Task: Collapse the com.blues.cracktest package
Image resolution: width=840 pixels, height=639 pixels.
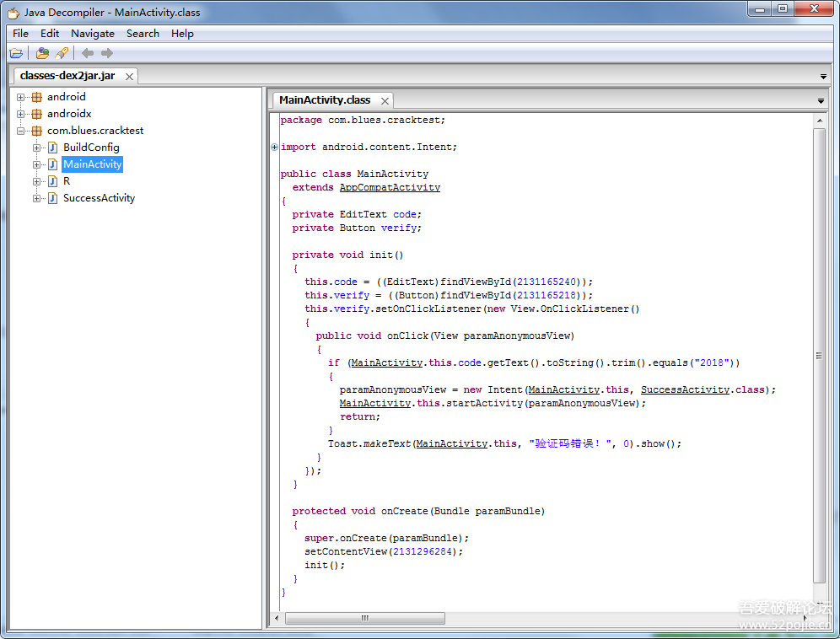Action: pyautogui.click(x=21, y=131)
